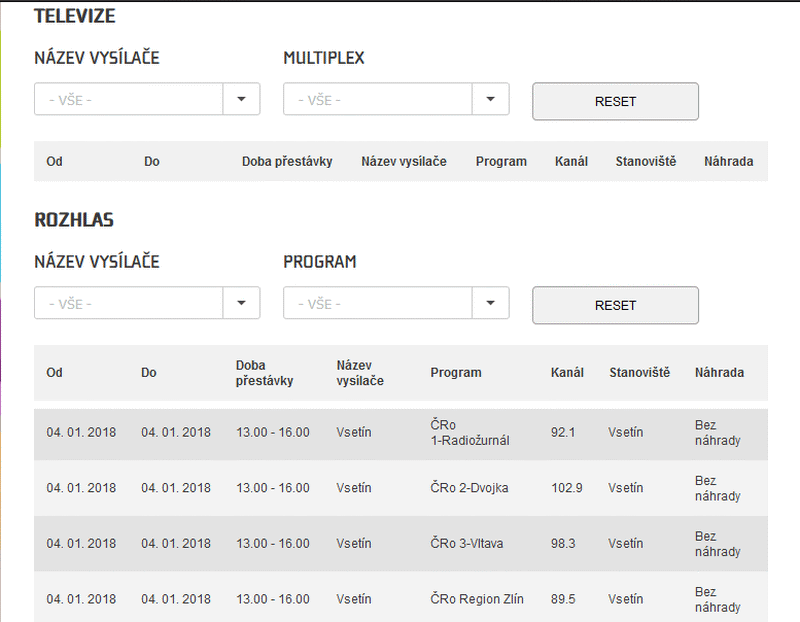
Task: Click the Doba přestávky header in Rozhlas table
Action: coord(264,373)
